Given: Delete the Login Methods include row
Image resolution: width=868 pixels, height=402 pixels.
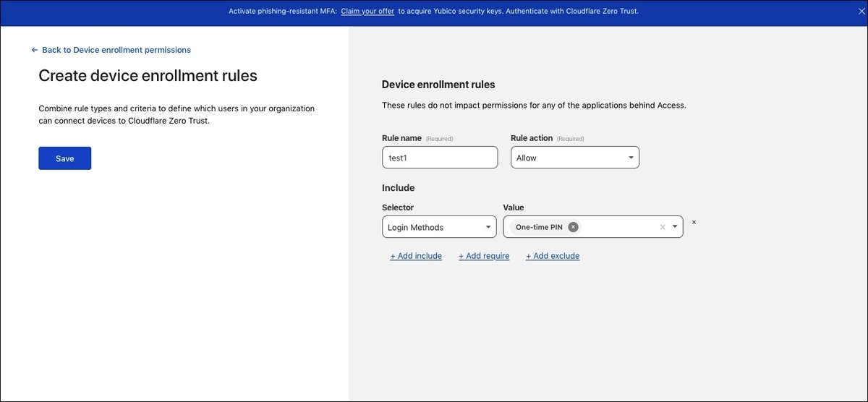Looking at the screenshot, I should pyautogui.click(x=694, y=223).
